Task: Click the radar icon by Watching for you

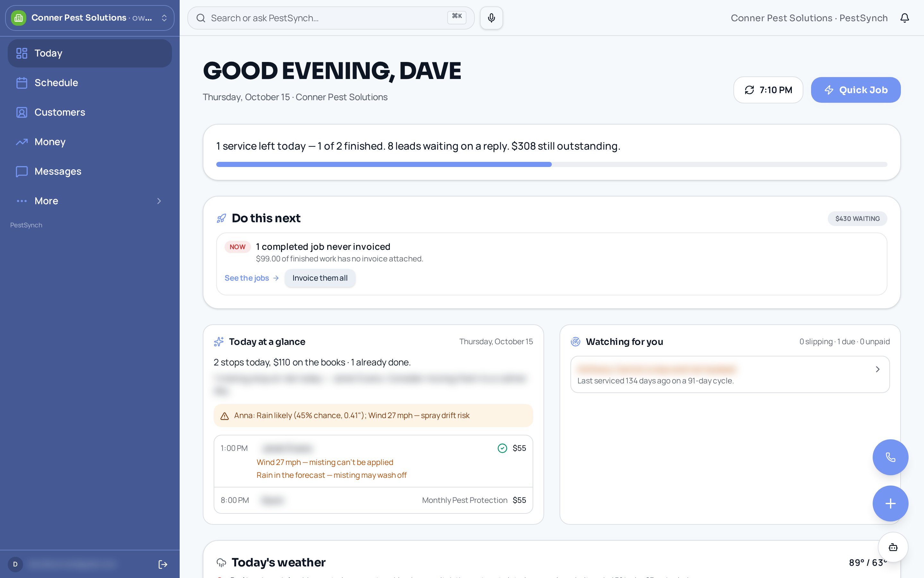Action: point(575,341)
